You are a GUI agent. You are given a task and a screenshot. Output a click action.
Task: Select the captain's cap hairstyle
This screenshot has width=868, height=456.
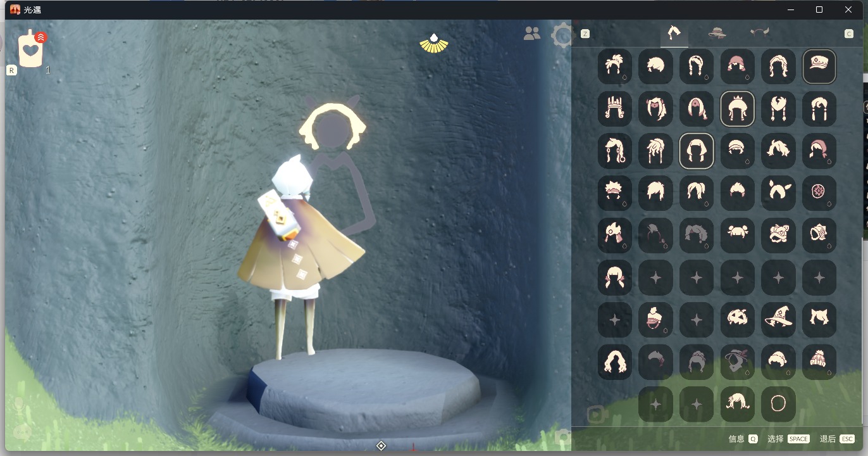[x=819, y=66]
